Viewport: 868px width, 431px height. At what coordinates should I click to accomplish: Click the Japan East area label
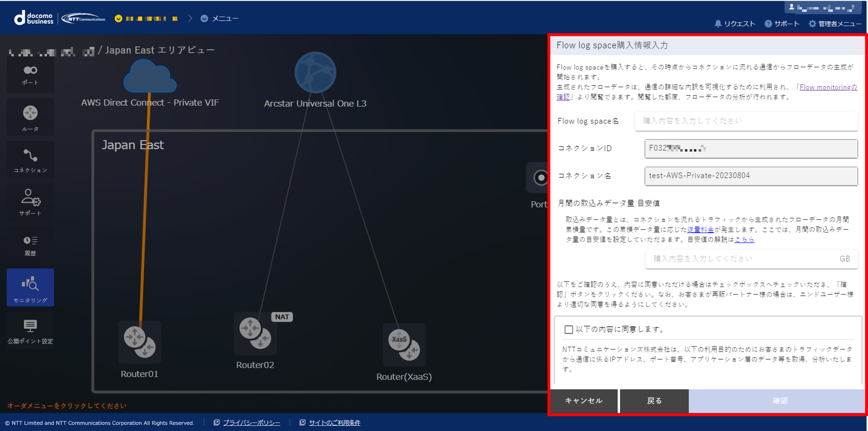[x=133, y=145]
